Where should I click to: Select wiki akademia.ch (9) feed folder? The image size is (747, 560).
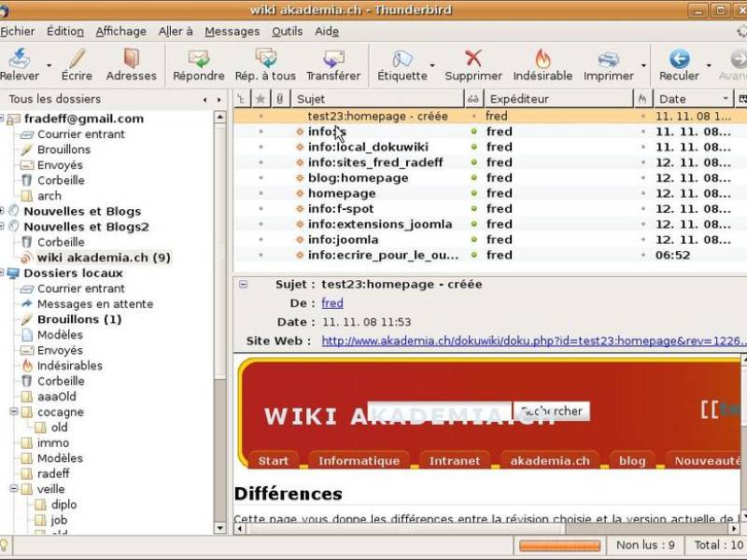pyautogui.click(x=104, y=258)
